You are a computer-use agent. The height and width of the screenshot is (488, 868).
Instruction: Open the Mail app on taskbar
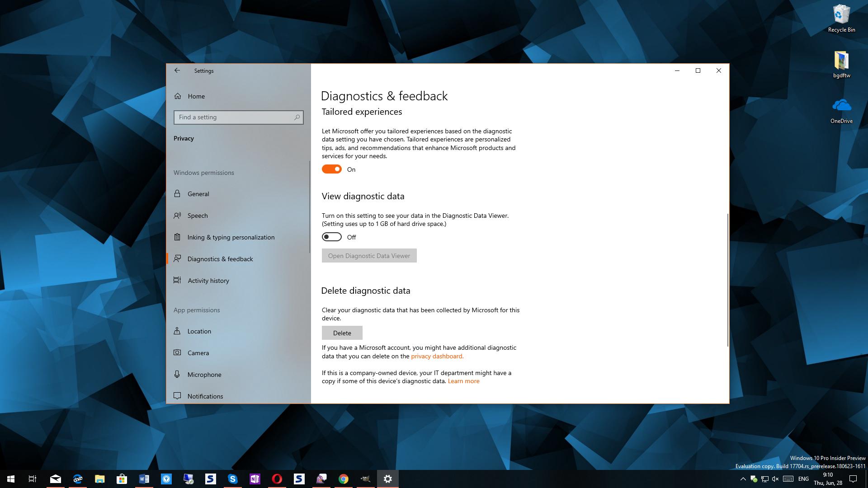(x=55, y=479)
